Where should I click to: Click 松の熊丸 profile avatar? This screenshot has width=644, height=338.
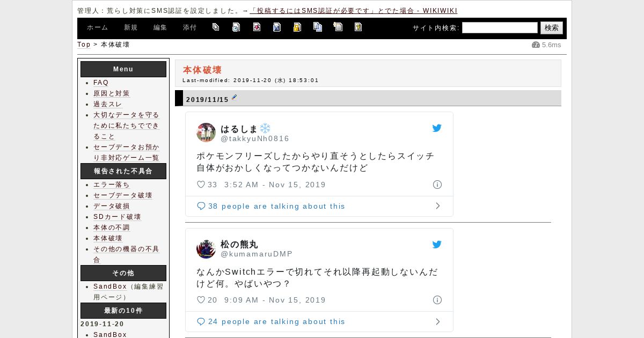[206, 249]
